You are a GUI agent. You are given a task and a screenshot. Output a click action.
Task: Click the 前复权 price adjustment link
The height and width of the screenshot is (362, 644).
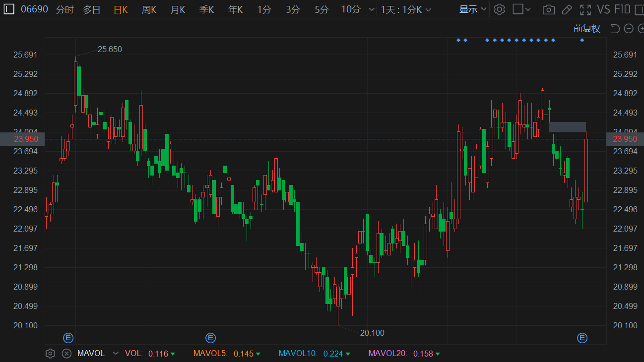click(x=587, y=29)
